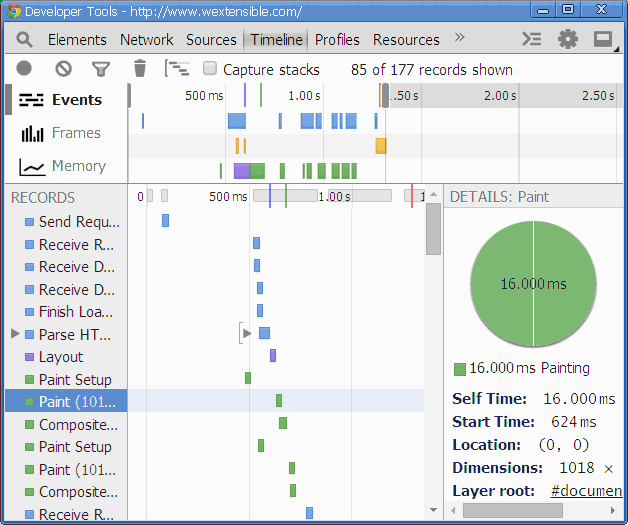Enable the Capture stacks checkbox
The height and width of the screenshot is (525, 628).
tap(210, 69)
